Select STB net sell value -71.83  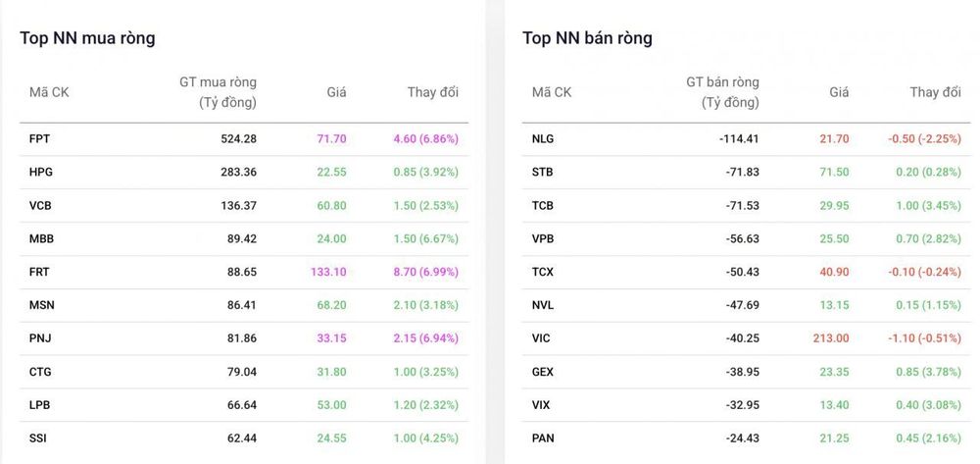coord(743,172)
